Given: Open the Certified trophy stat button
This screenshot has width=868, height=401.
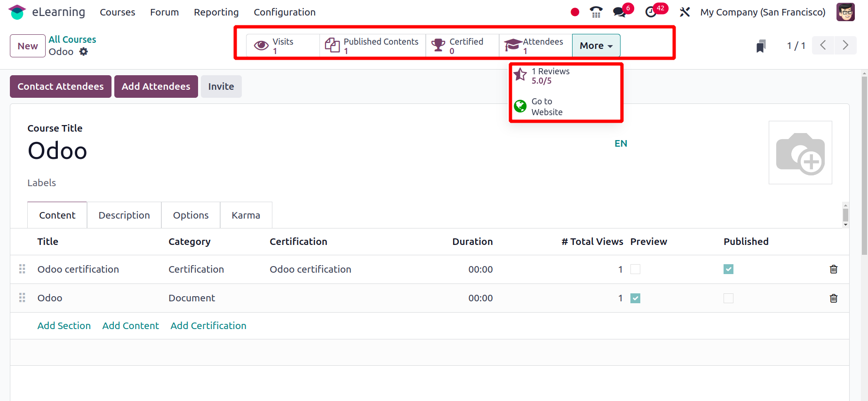Looking at the screenshot, I should [x=462, y=46].
